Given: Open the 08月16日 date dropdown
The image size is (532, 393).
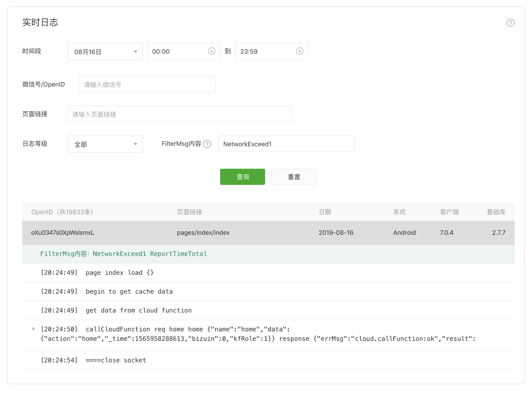Looking at the screenshot, I should click(x=105, y=51).
